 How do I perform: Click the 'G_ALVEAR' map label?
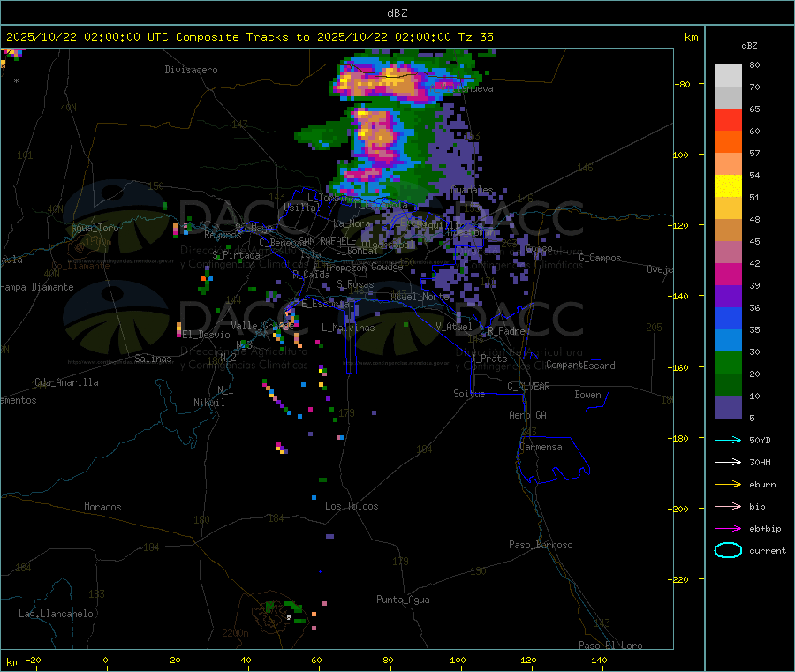pyautogui.click(x=529, y=387)
